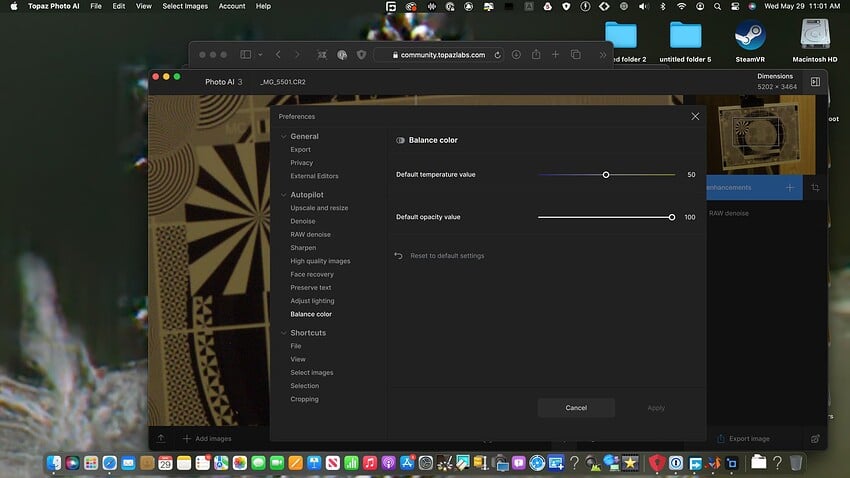Adjust the Default temperature value slider

(x=606, y=175)
